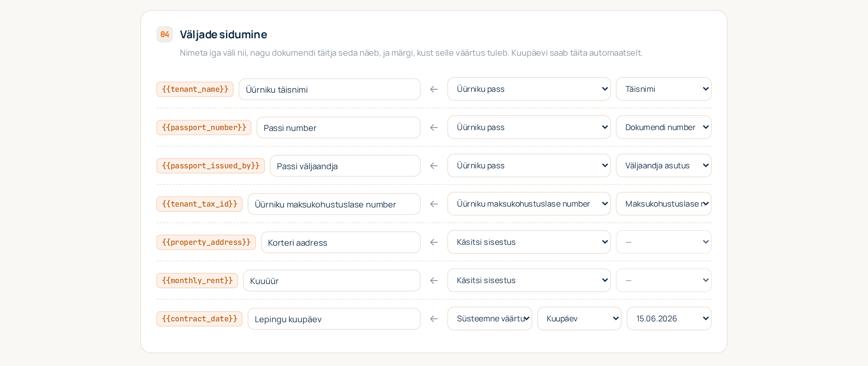The image size is (868, 366).
Task: Focus the 'Passi number' name field
Action: point(339,128)
